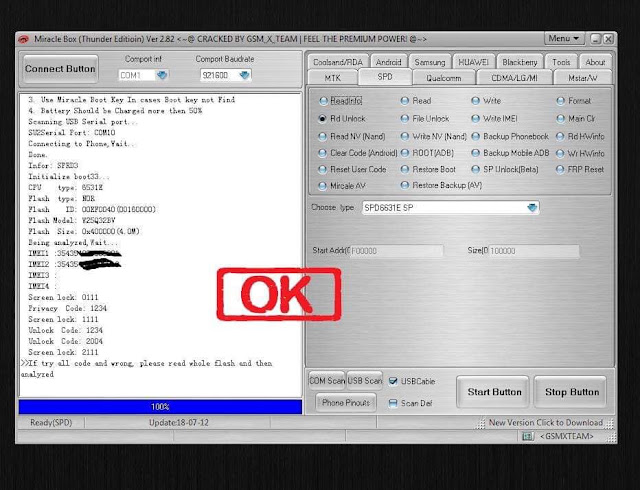This screenshot has width=640, height=490.
Task: Click the Miracle Box logo in title bar
Action: click(x=24, y=39)
